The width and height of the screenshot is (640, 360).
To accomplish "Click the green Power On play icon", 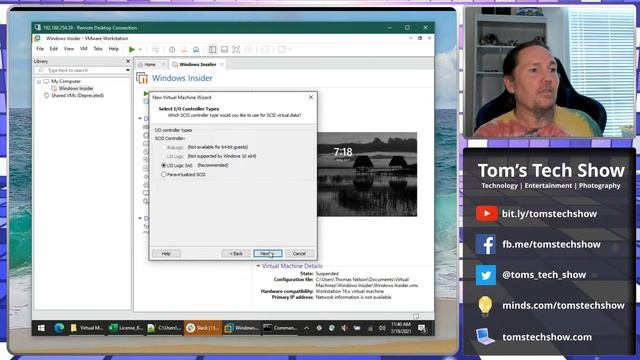I will click(131, 49).
